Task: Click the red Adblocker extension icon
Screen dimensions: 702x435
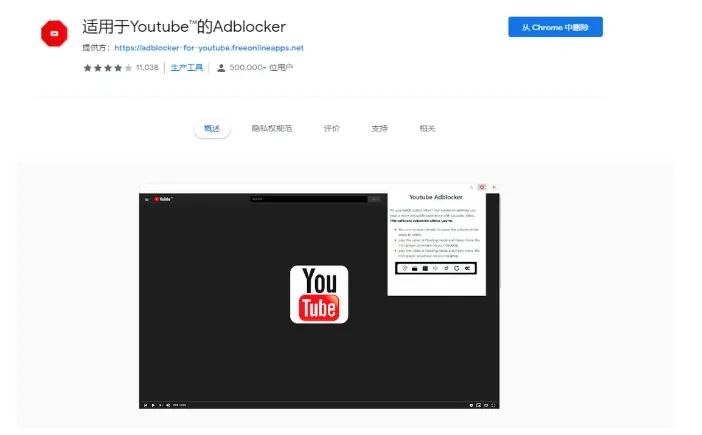Action: 54,33
